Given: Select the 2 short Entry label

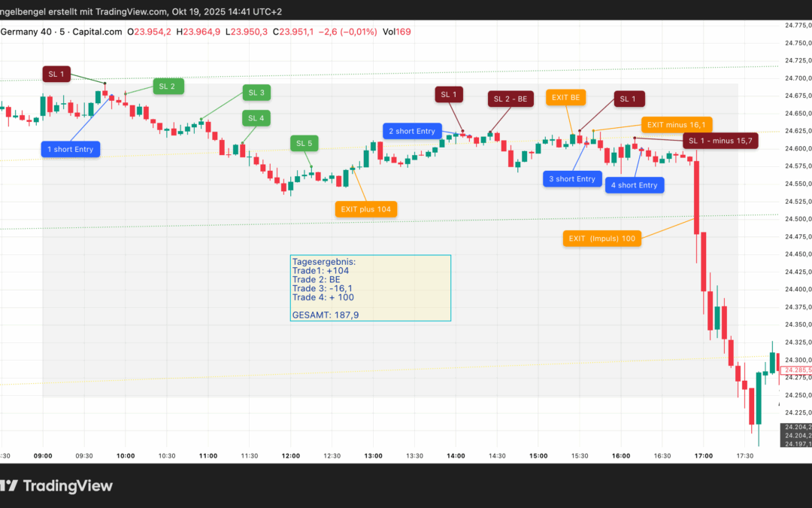Looking at the screenshot, I should 412,131.
